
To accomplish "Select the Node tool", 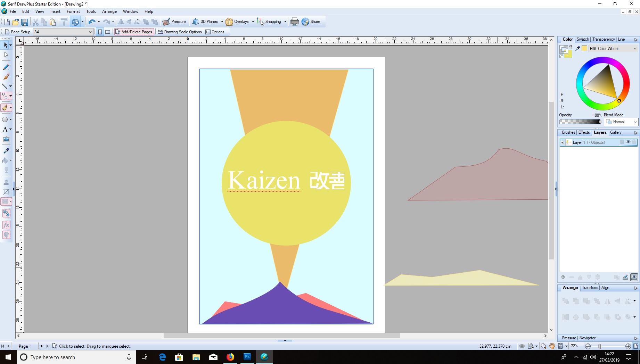I will (x=6, y=55).
